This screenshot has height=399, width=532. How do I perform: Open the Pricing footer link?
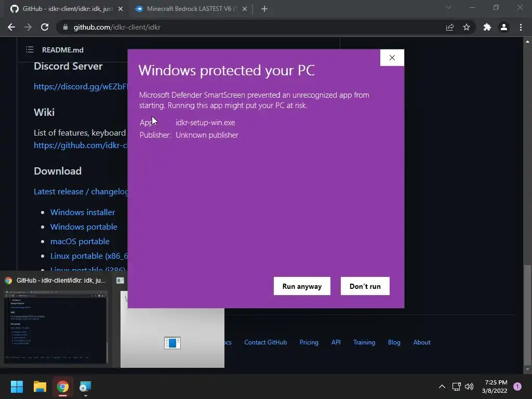pos(309,342)
